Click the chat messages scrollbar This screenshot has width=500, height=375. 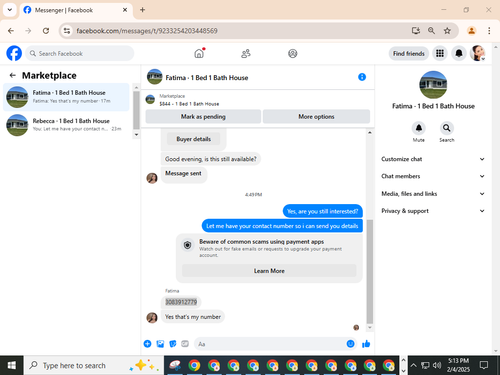pyautogui.click(x=370, y=271)
